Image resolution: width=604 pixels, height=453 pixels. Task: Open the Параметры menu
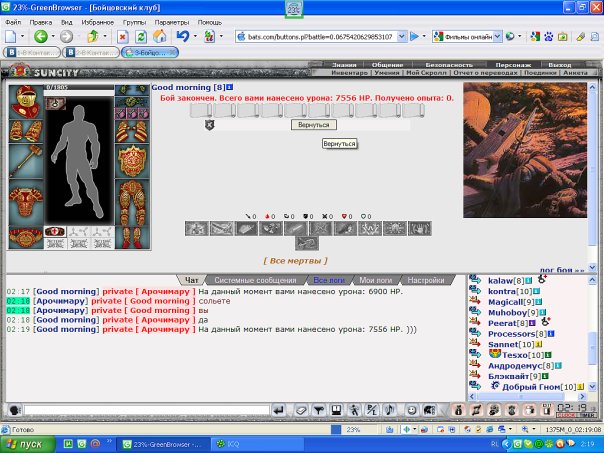coord(172,22)
